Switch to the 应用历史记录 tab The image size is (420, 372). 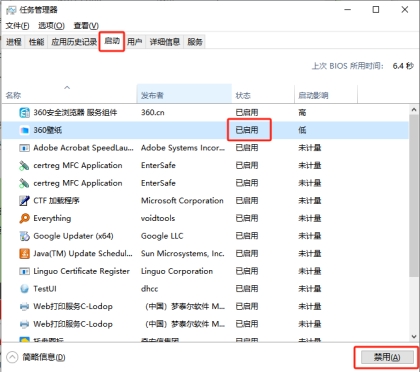tap(74, 42)
